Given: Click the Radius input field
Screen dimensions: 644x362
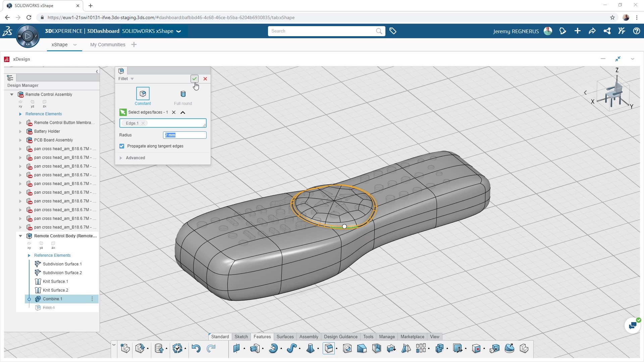Looking at the screenshot, I should [x=185, y=135].
